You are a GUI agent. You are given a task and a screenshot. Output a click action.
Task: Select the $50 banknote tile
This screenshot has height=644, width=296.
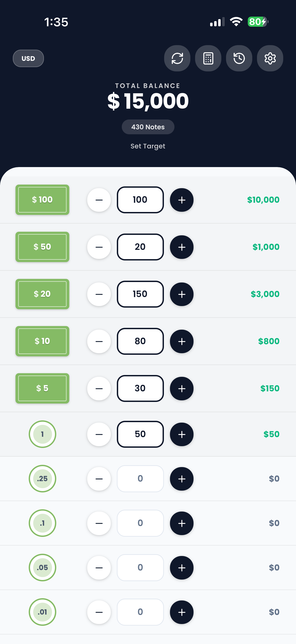[x=42, y=247]
